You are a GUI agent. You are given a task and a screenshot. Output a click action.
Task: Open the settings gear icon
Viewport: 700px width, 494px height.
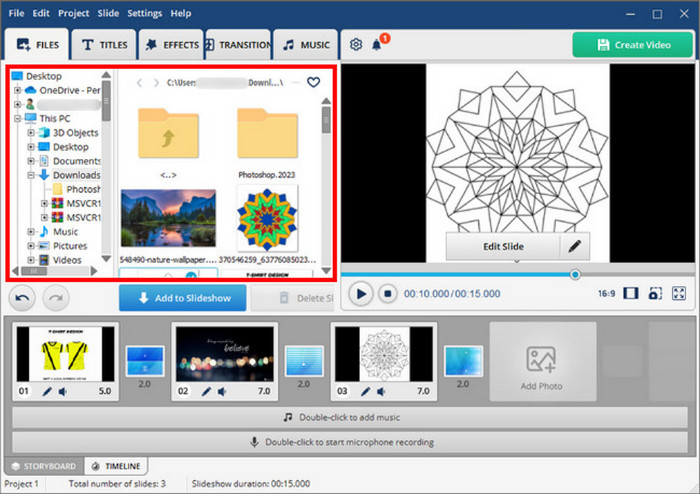coord(356,45)
